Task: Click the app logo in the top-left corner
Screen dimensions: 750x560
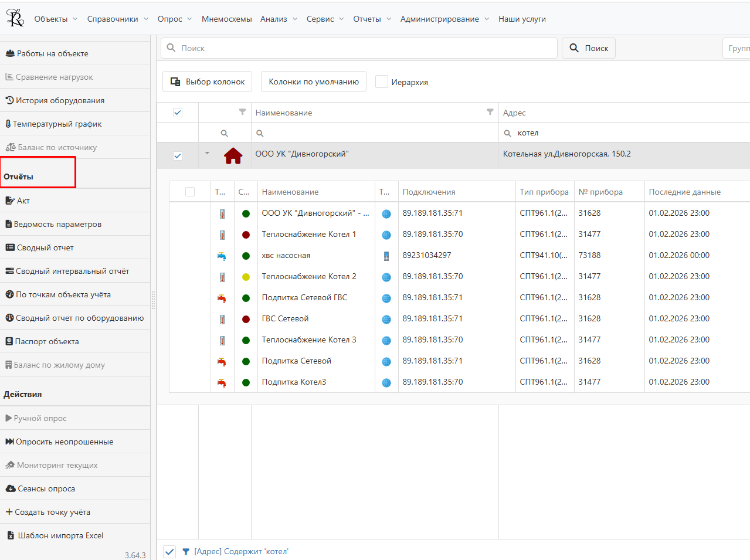Action: tap(15, 18)
